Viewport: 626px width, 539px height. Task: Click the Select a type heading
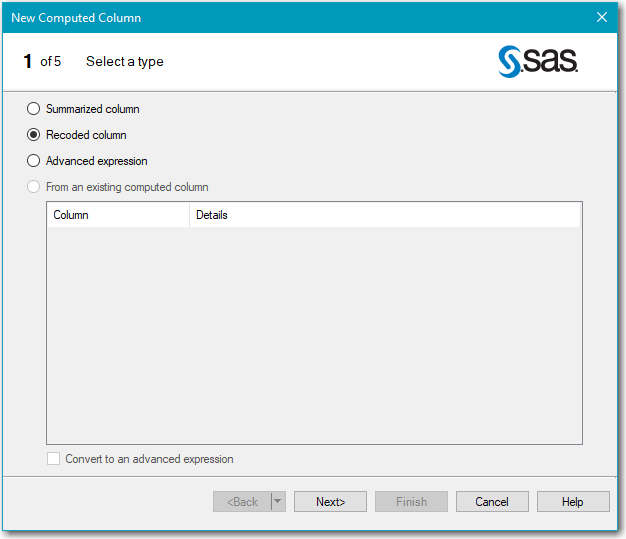pyautogui.click(x=125, y=62)
